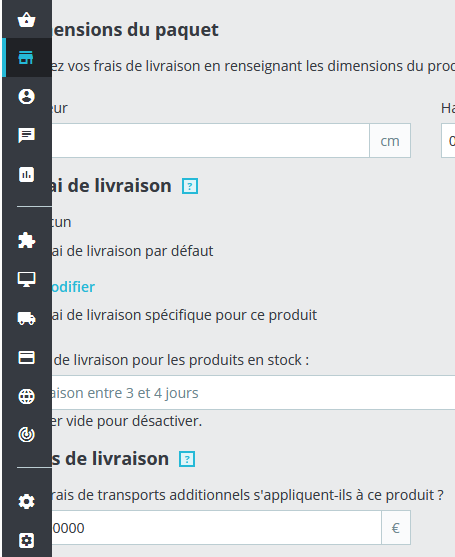
Task: Open the Payment credit card icon
Action: (x=27, y=357)
